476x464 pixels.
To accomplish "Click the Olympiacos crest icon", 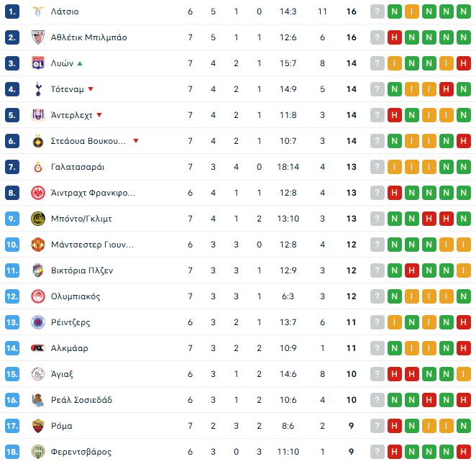I will [x=37, y=296].
